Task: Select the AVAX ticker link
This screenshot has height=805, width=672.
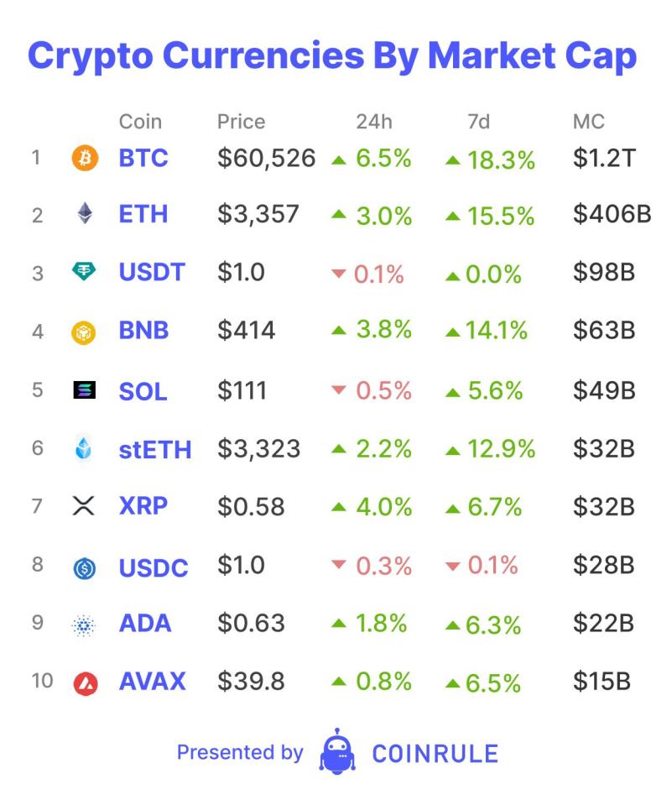Action: [x=153, y=681]
